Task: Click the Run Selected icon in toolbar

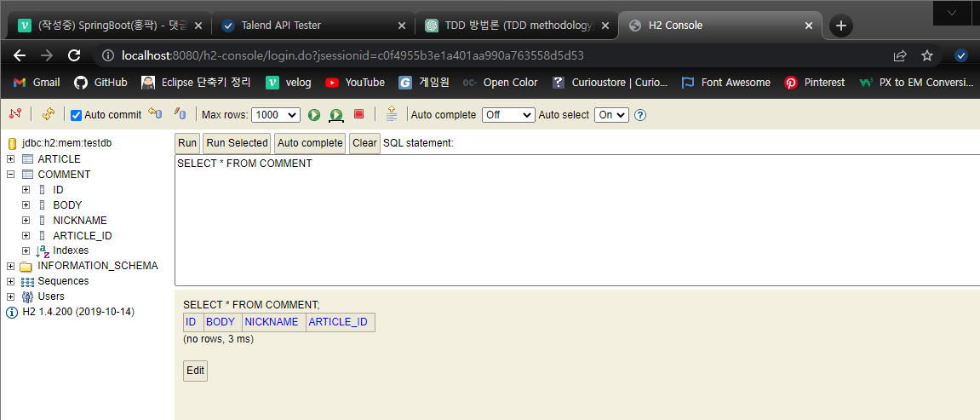Action: (337, 115)
